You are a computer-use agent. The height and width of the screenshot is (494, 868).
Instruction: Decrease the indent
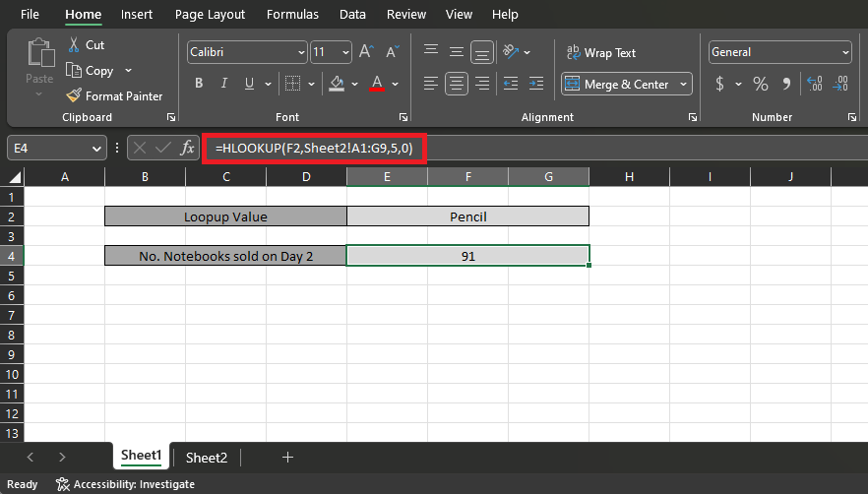tap(511, 84)
